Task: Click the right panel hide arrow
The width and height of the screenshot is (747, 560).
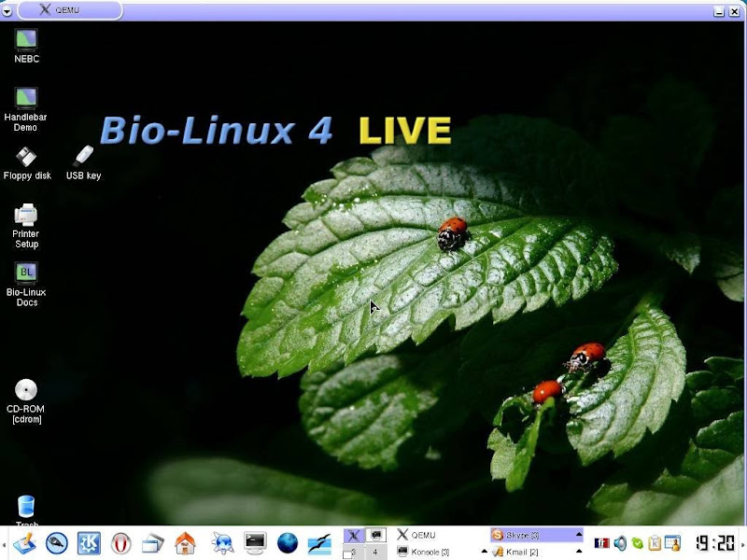Action: (743, 543)
